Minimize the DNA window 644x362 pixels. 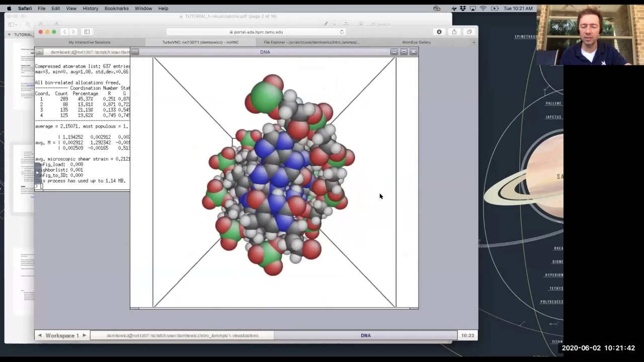tap(394, 52)
